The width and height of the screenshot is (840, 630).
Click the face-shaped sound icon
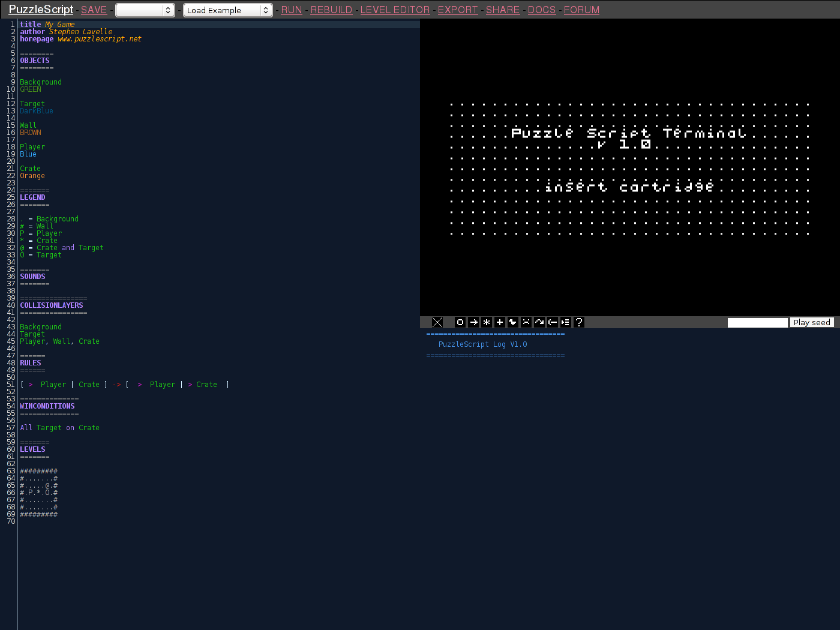click(526, 322)
